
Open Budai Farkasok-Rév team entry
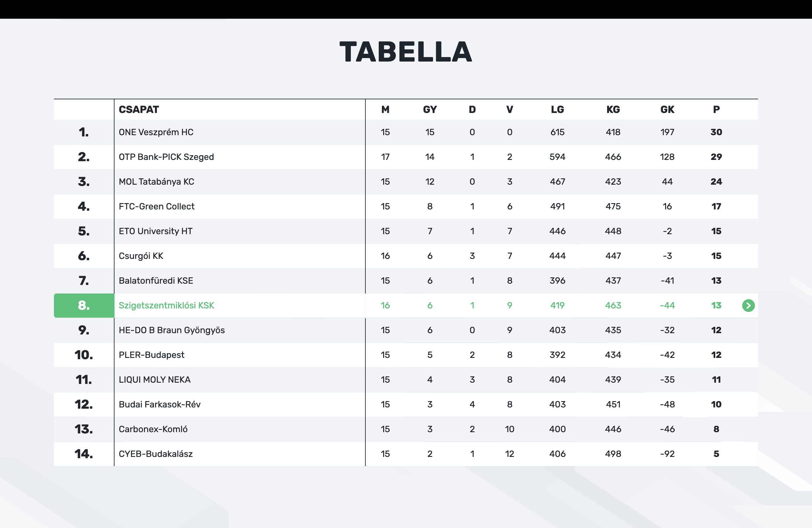159,405
